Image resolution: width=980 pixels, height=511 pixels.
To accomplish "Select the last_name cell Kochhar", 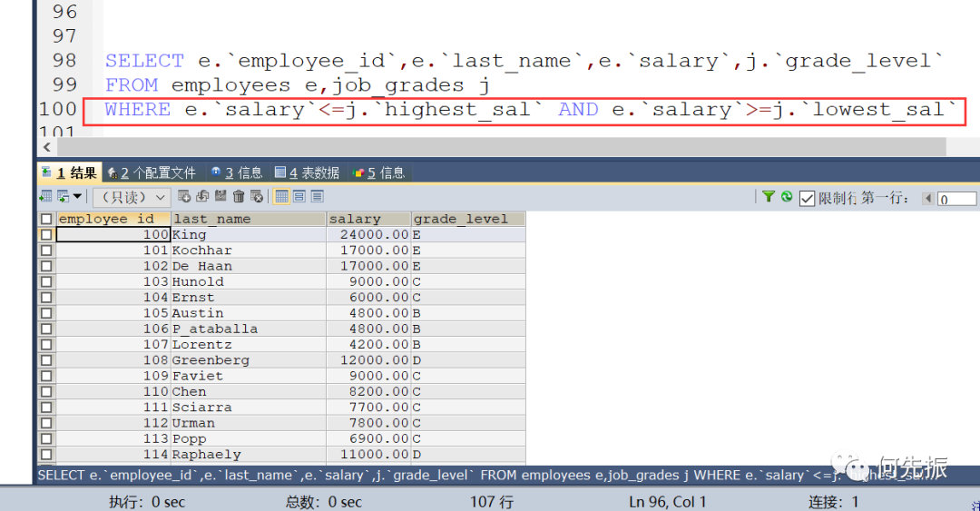I will 249,251.
